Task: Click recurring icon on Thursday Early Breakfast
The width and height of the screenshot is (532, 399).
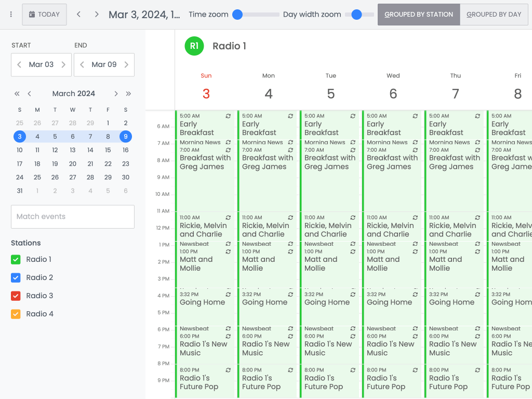Action: [477, 116]
